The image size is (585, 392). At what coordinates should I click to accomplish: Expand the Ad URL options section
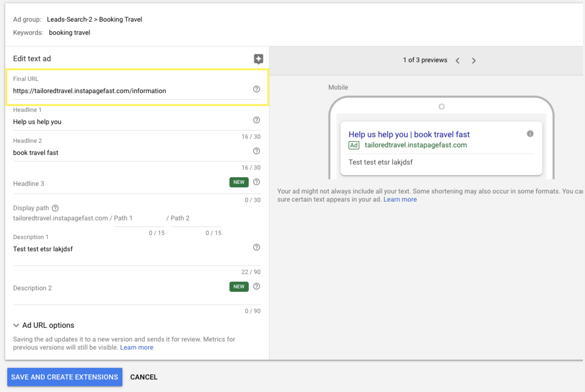(44, 325)
